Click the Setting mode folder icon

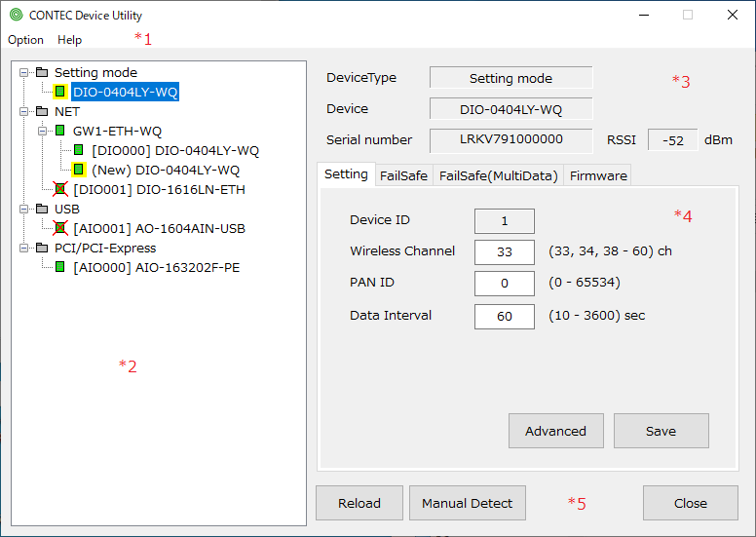[x=42, y=72]
